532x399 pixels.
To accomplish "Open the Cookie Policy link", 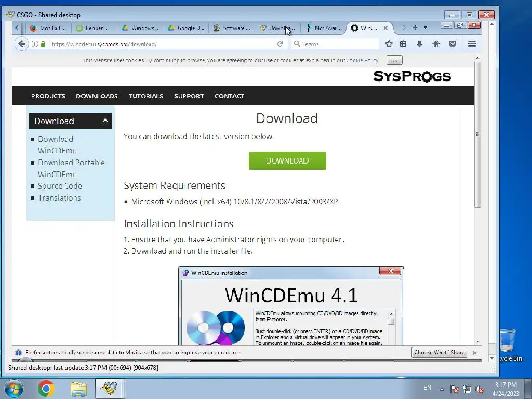I will pyautogui.click(x=362, y=60).
